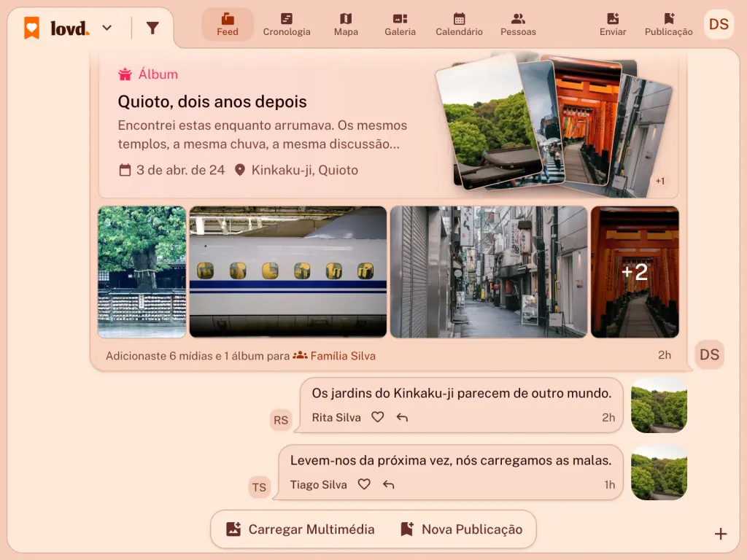The image size is (747, 560).
Task: Open the garden thumbnail next to Tiago's comment
Action: (659, 472)
